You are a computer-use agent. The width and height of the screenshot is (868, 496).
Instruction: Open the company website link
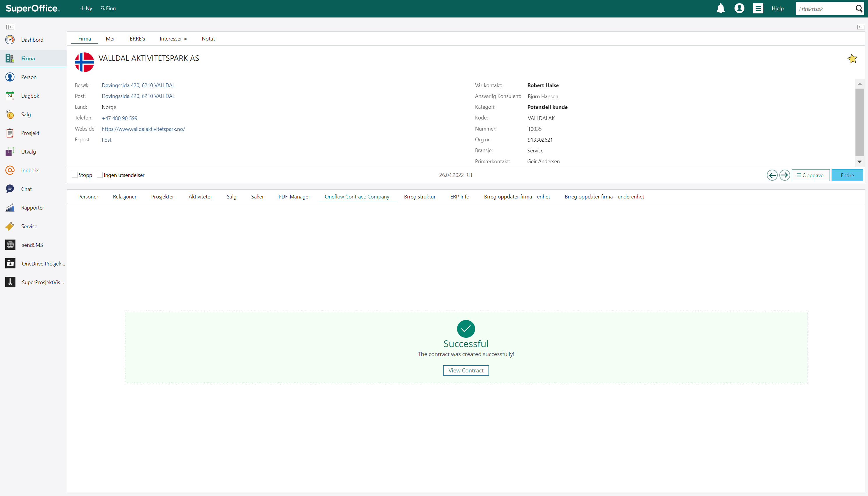click(143, 129)
